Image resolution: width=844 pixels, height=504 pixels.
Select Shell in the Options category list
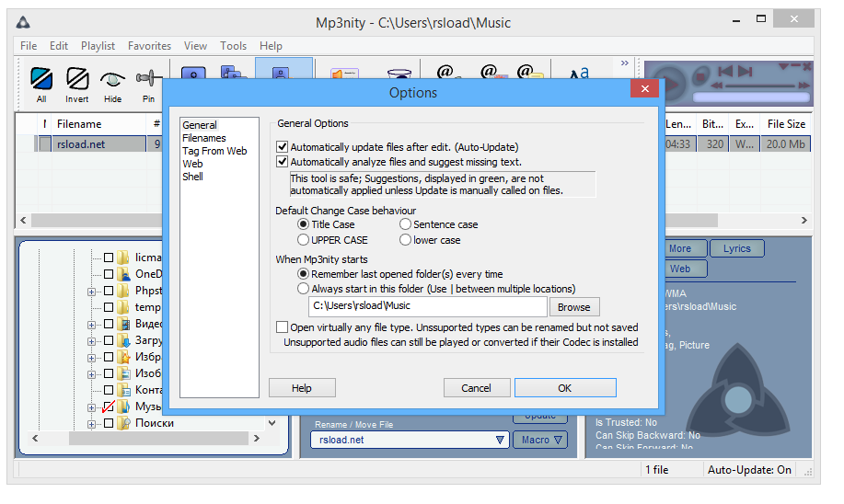[x=192, y=177]
